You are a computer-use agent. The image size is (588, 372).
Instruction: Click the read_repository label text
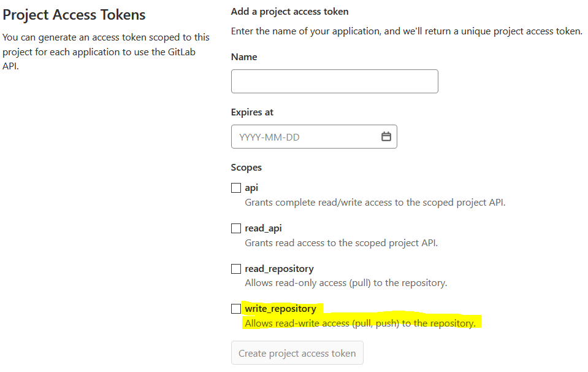[x=279, y=269]
